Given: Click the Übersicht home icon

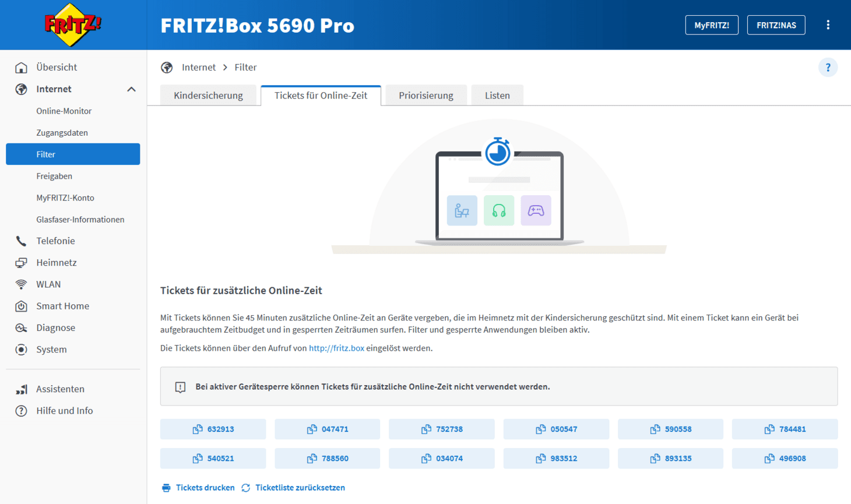Looking at the screenshot, I should [21, 68].
